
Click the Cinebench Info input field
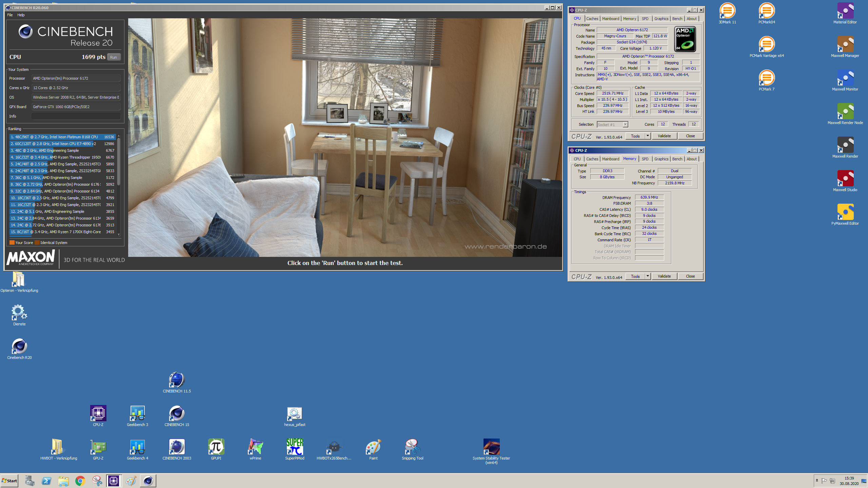pos(76,116)
